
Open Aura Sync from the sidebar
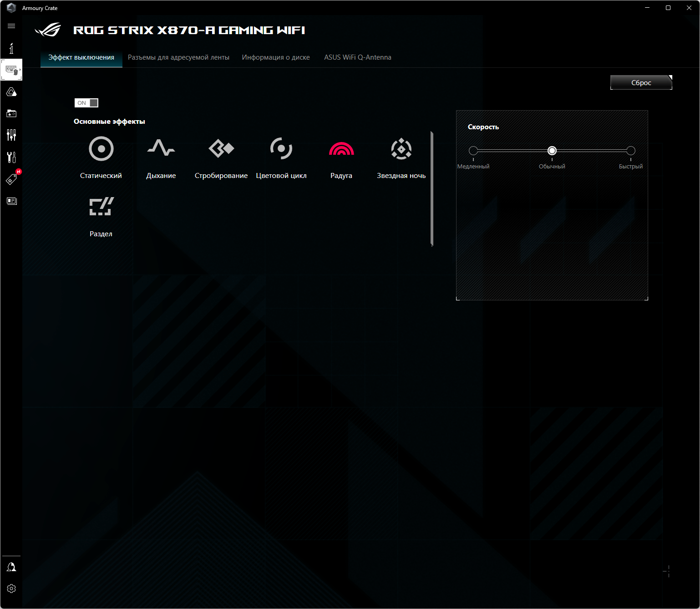[11, 92]
